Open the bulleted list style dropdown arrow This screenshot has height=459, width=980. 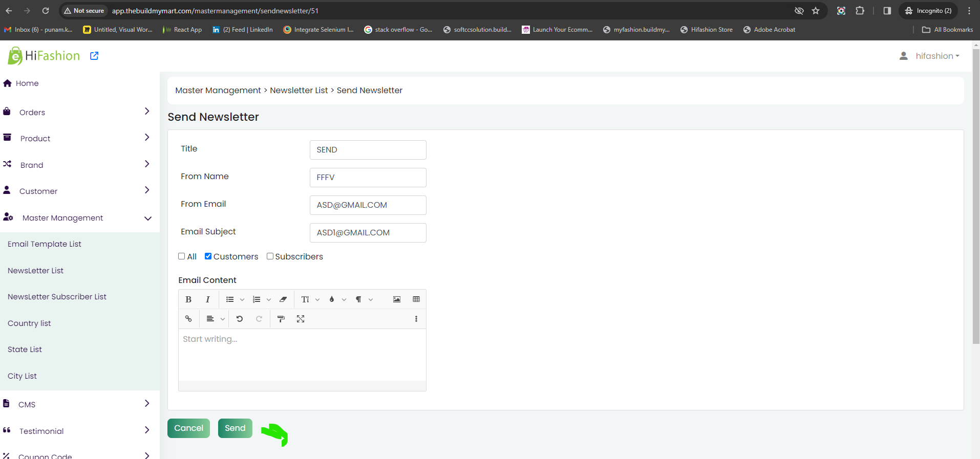click(242, 300)
